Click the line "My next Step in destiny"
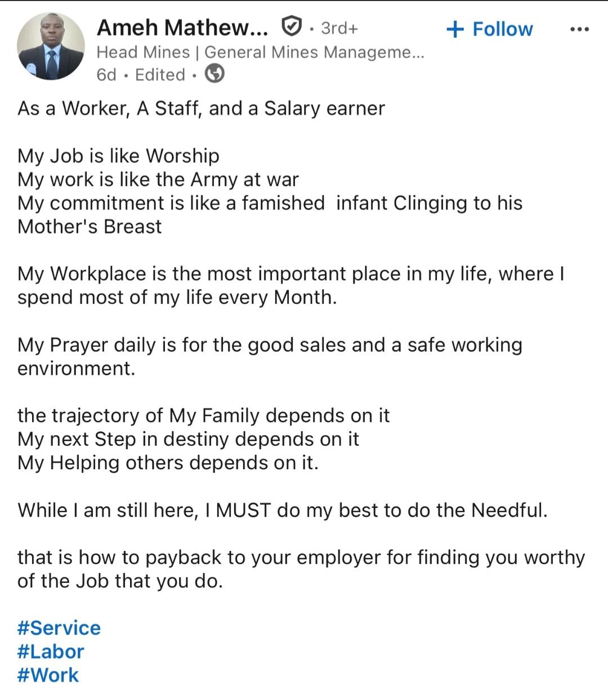 188,439
